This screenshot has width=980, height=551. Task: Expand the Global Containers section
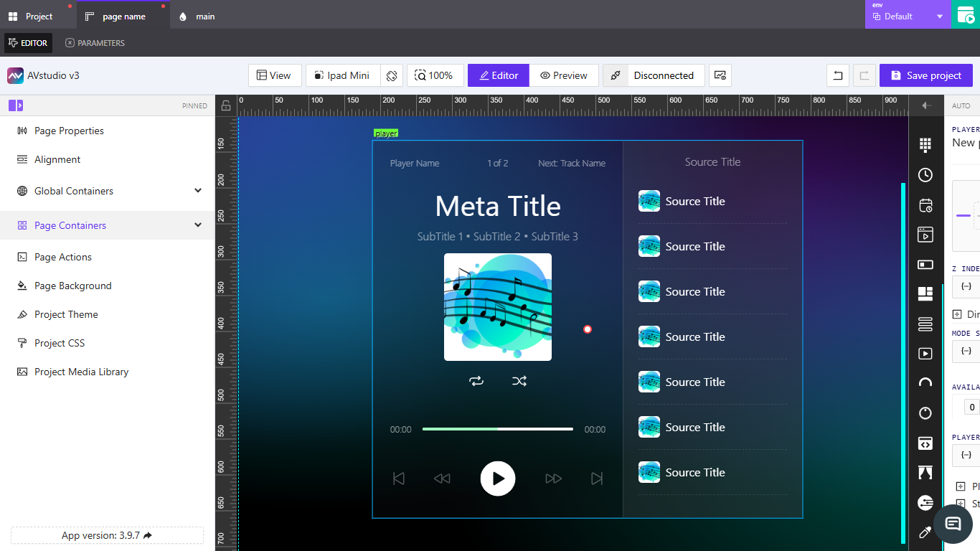tap(198, 191)
